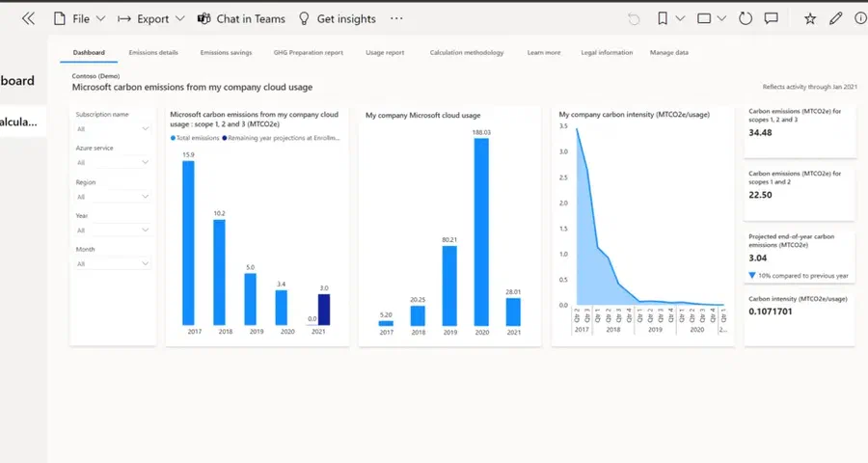Click the Teams logo icon
This screenshot has width=868, height=463.
203,19
